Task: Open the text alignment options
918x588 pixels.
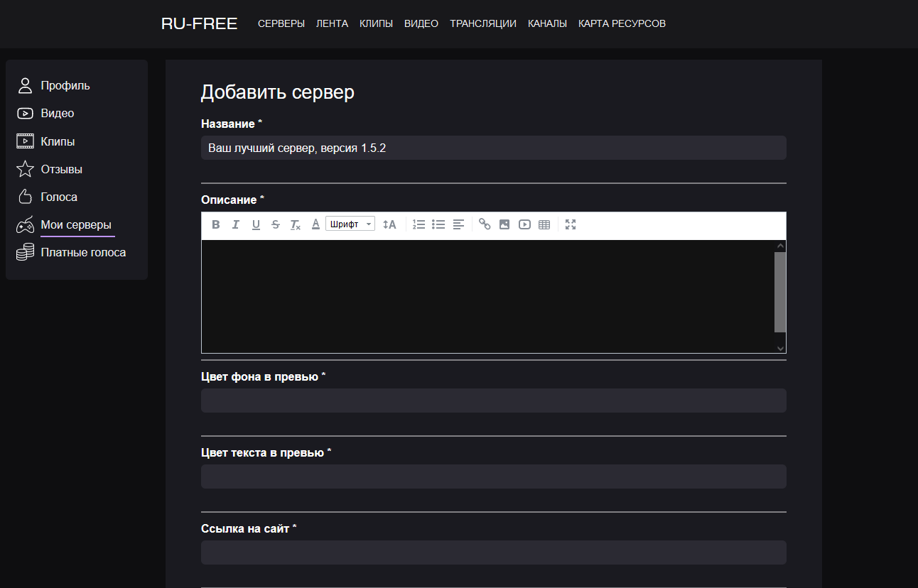Action: [458, 224]
